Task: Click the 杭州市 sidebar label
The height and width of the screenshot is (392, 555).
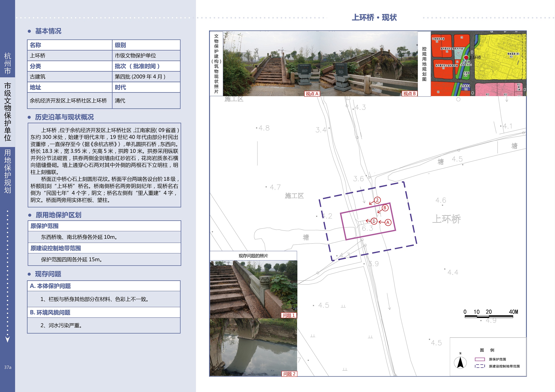Action: click(x=7, y=63)
